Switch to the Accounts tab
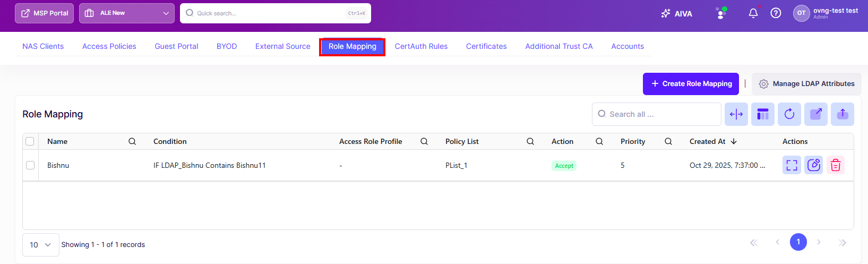Screen dimensions: 868x264 pos(628,46)
